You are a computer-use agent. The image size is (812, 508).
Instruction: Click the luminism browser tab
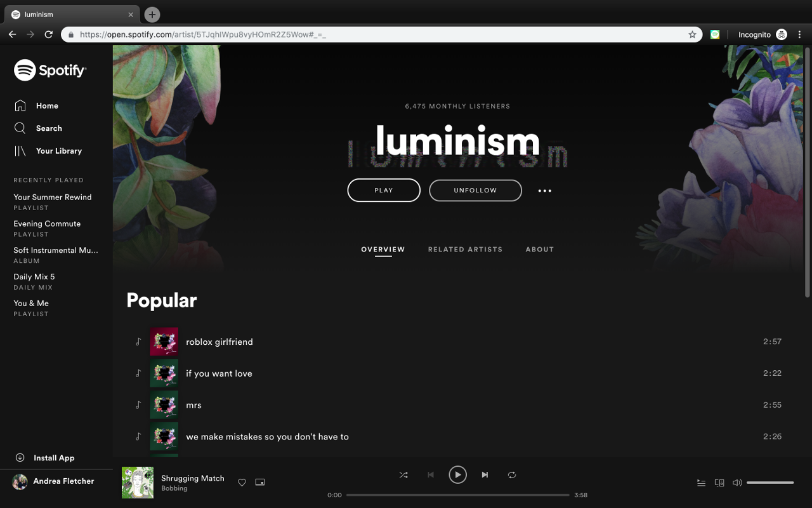(72, 15)
